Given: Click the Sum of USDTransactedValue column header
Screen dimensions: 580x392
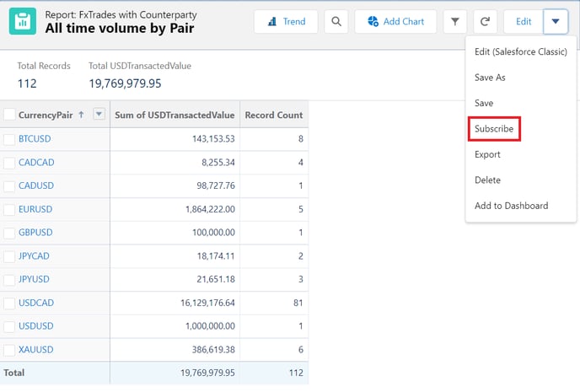Looking at the screenshot, I should 174,115.
